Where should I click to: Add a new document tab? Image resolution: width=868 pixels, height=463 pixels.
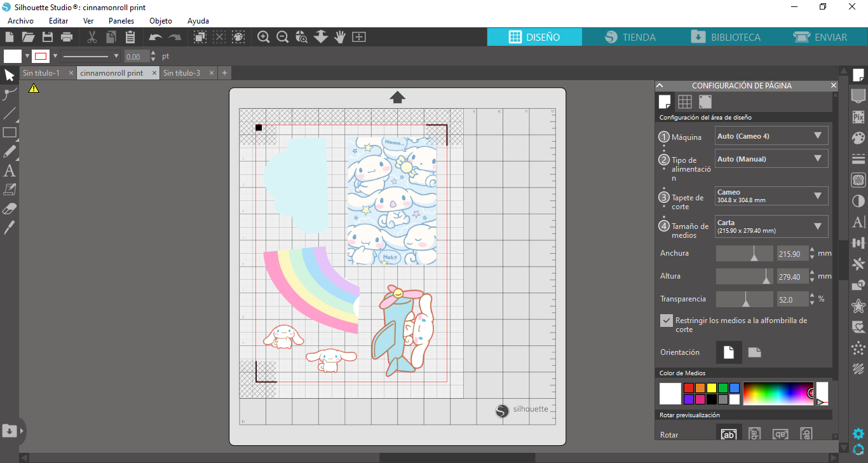[224, 73]
